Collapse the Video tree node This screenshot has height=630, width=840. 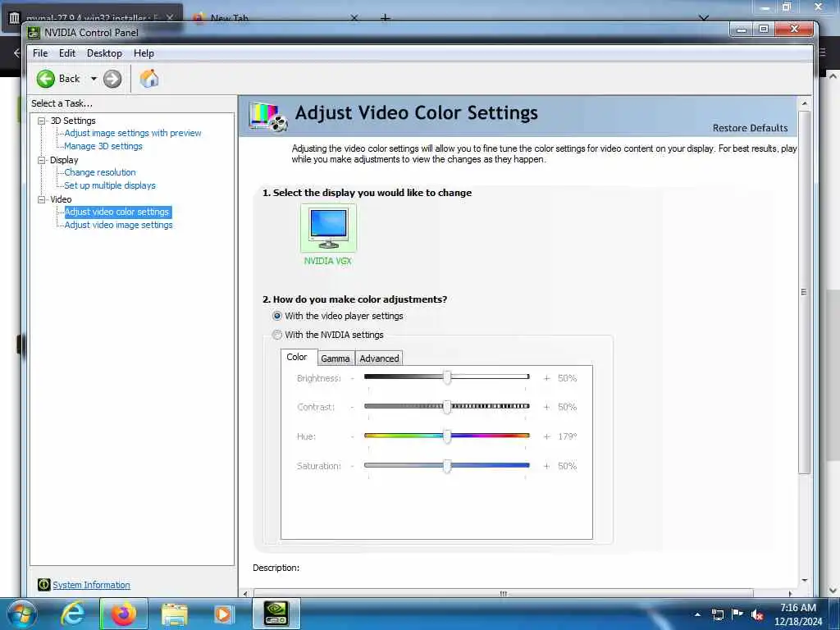(41, 199)
